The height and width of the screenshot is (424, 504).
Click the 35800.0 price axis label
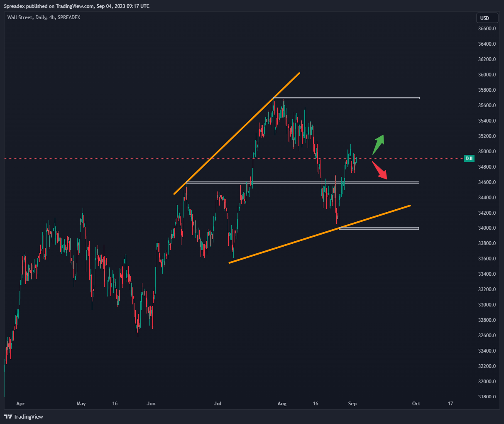coord(487,90)
